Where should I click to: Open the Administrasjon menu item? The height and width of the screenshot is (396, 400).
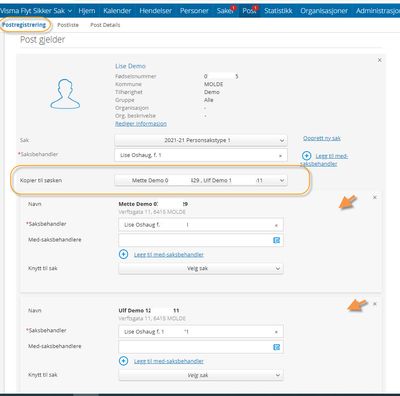tap(378, 11)
